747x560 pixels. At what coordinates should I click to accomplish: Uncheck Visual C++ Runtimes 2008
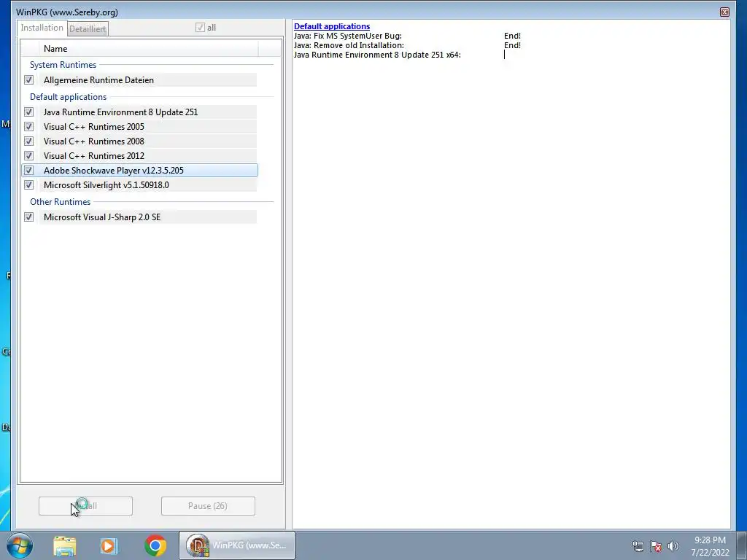(x=28, y=141)
